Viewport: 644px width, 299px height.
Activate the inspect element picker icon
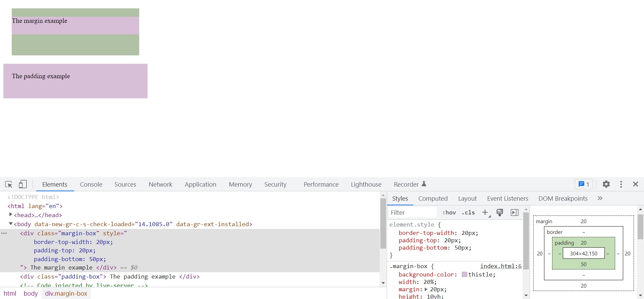[9, 184]
